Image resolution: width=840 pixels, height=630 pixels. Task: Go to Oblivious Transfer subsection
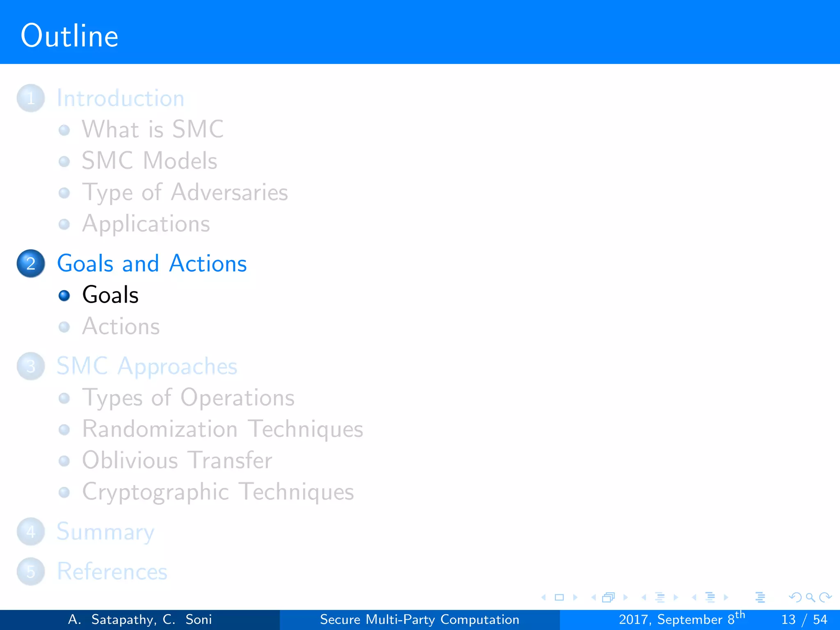(x=177, y=460)
